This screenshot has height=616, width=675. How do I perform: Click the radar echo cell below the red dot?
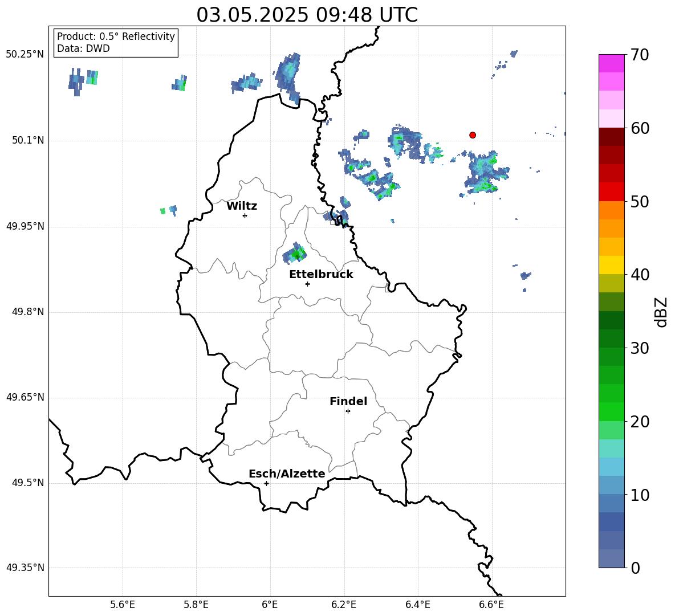(x=486, y=173)
